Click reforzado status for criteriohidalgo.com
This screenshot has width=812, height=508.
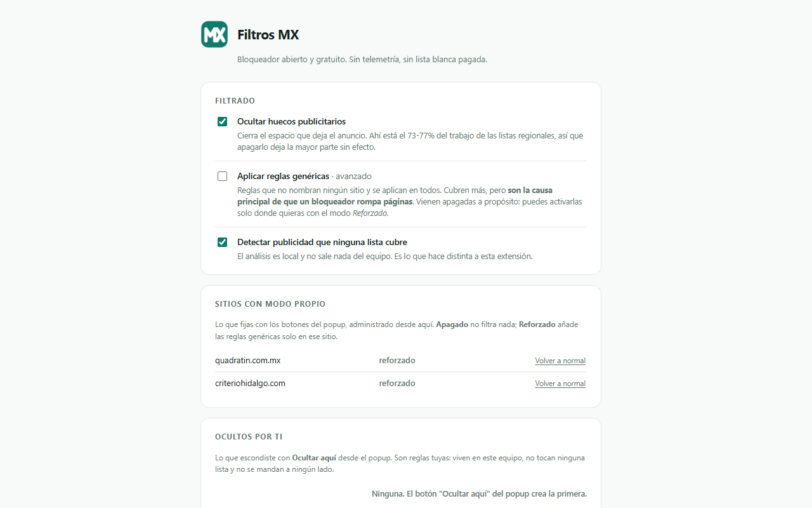(x=397, y=383)
